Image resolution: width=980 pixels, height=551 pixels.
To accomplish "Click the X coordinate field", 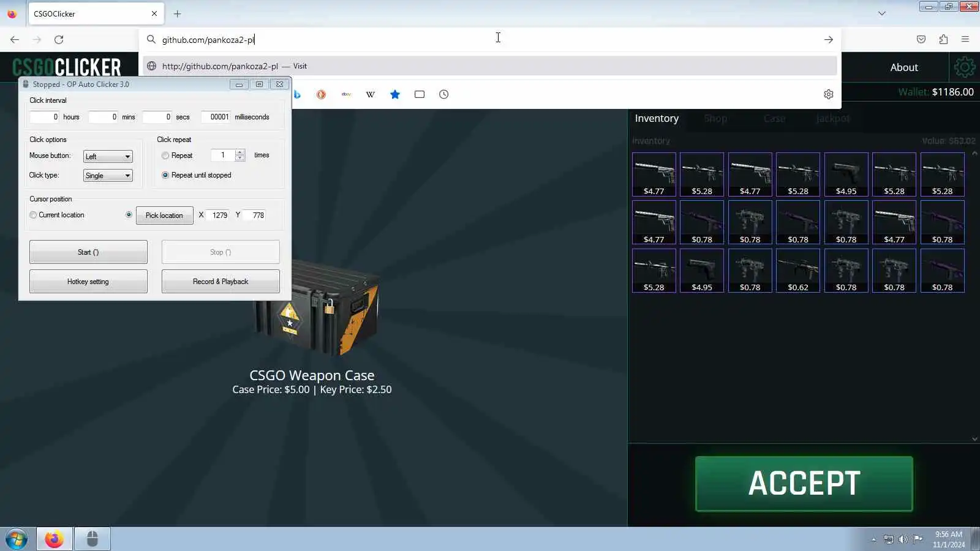I will pos(219,216).
